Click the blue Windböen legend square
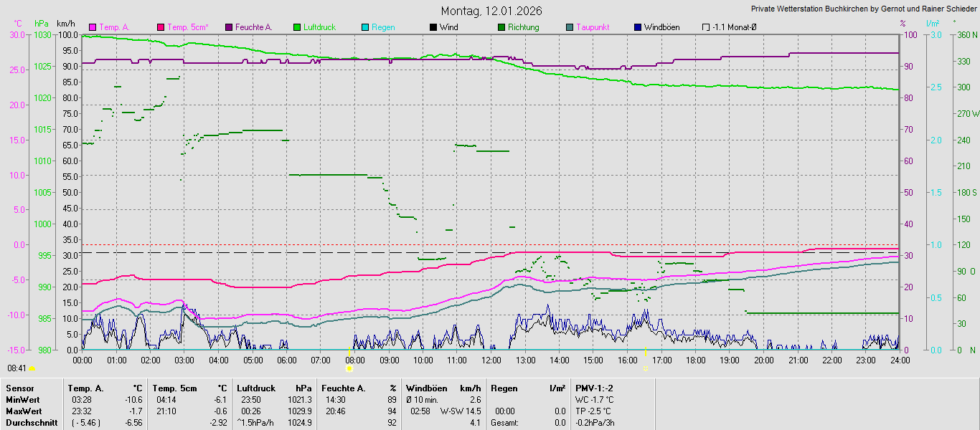This screenshot has height=430, width=980. 637,27
